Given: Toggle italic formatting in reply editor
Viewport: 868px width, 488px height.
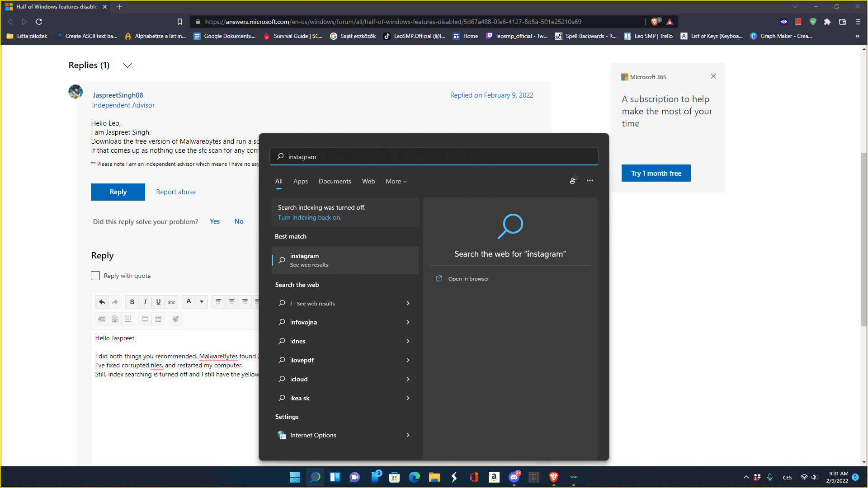Looking at the screenshot, I should point(145,302).
